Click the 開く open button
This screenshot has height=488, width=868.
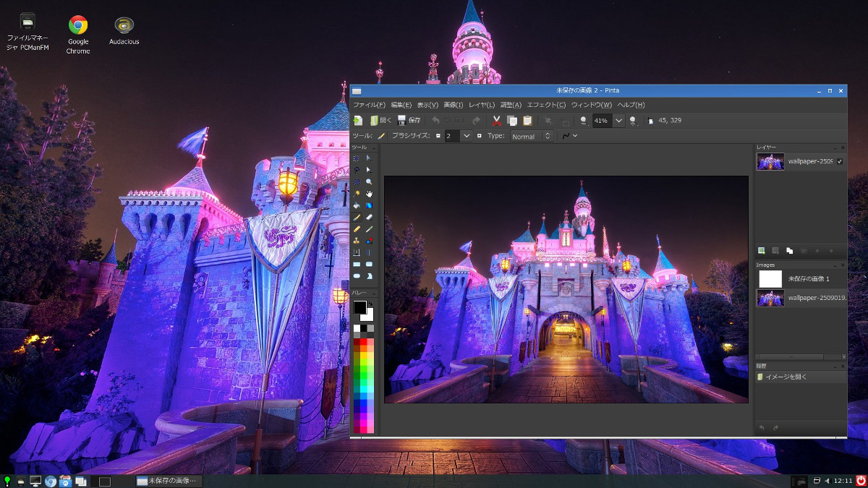(x=380, y=121)
